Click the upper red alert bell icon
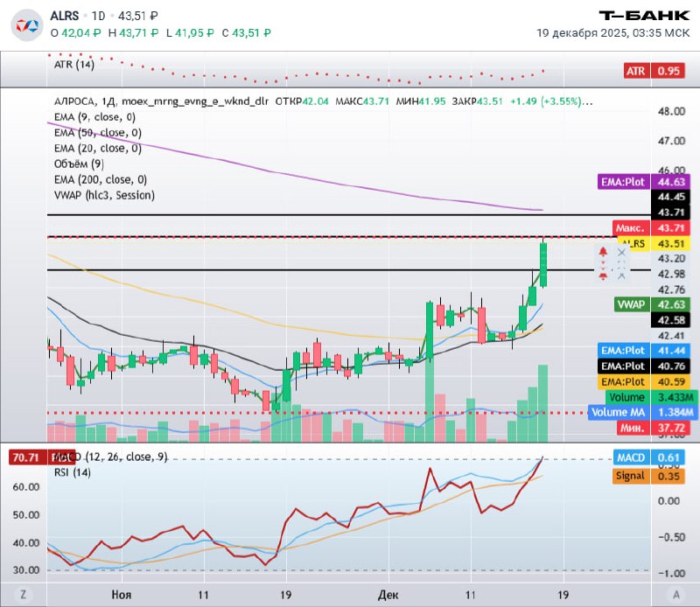This screenshot has height=607, width=700. [x=603, y=252]
